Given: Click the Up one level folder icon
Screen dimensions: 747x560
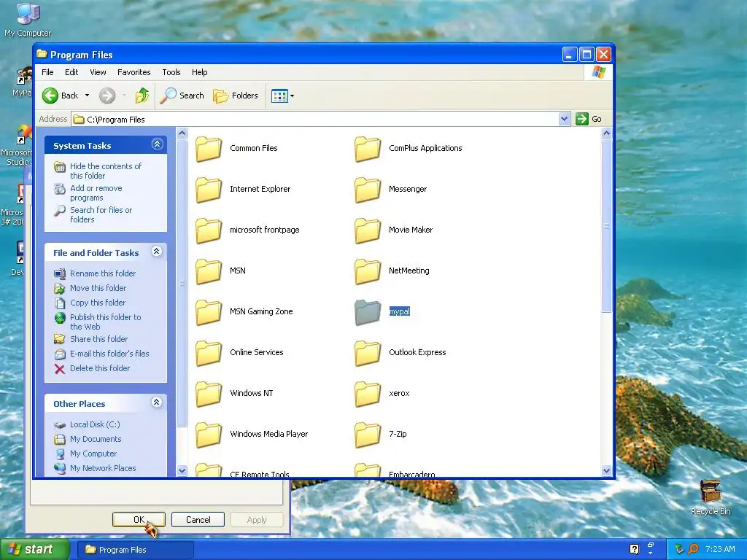Looking at the screenshot, I should click(142, 96).
